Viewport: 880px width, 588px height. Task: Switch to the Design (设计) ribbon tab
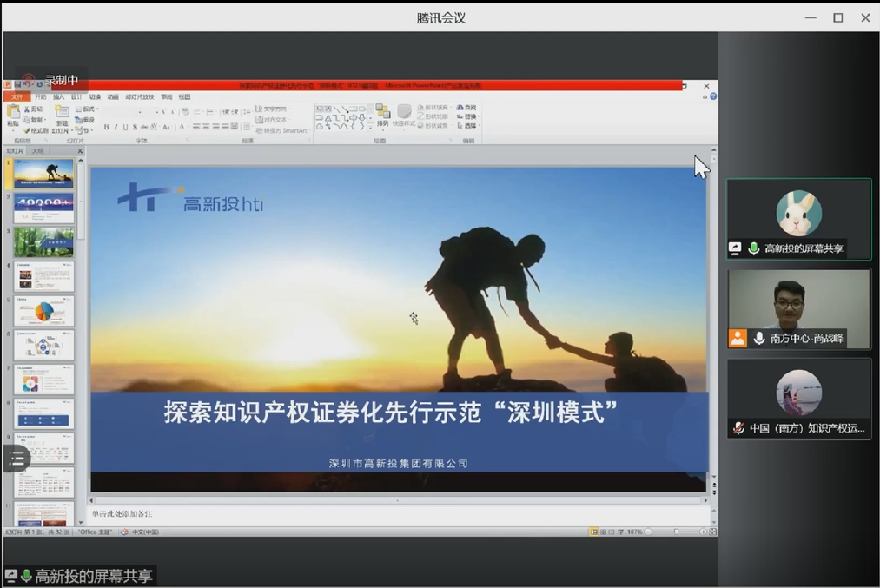(76, 96)
